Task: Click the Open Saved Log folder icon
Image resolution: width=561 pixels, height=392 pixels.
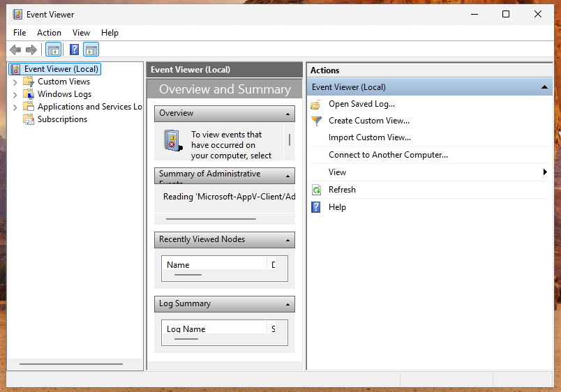Action: [x=316, y=104]
